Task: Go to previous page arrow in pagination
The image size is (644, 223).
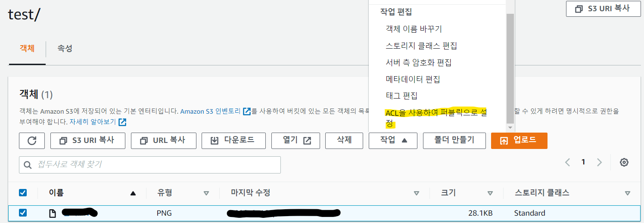Action: pos(568,162)
